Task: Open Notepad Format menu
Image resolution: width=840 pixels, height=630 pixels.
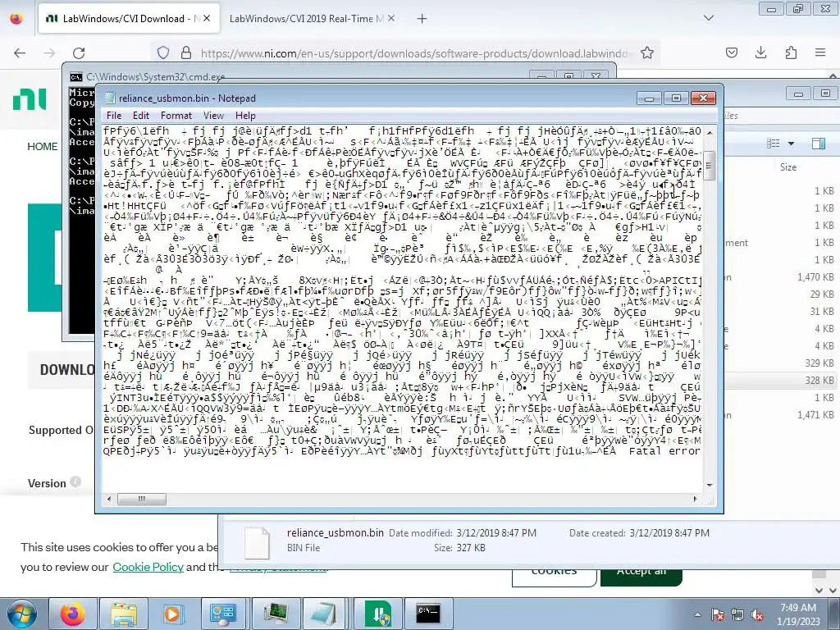Action: coord(176,116)
